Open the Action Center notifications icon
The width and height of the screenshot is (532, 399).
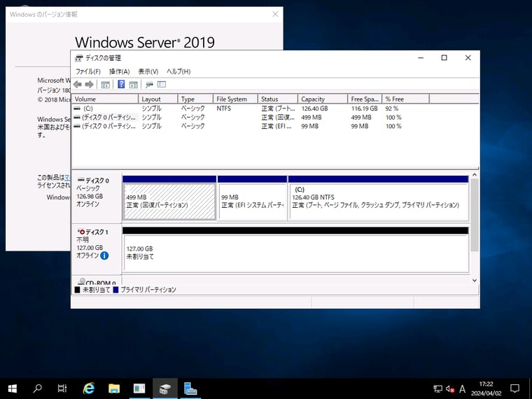tap(514, 388)
